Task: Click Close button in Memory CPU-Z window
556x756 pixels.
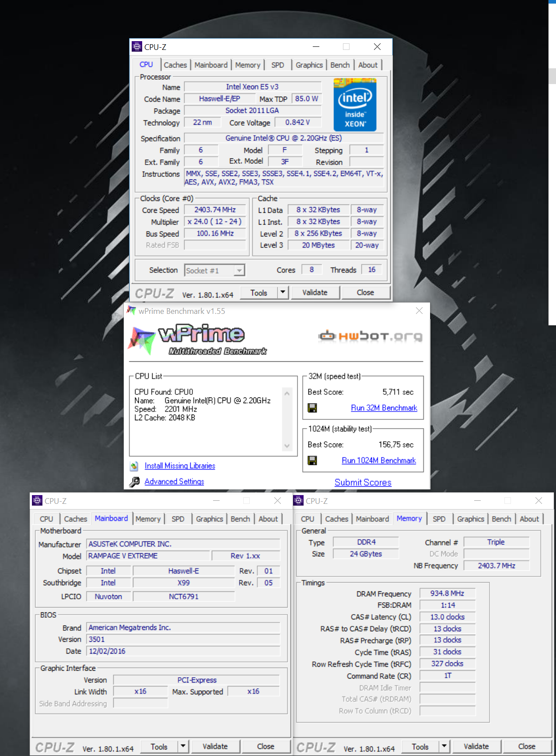Action: pyautogui.click(x=527, y=746)
